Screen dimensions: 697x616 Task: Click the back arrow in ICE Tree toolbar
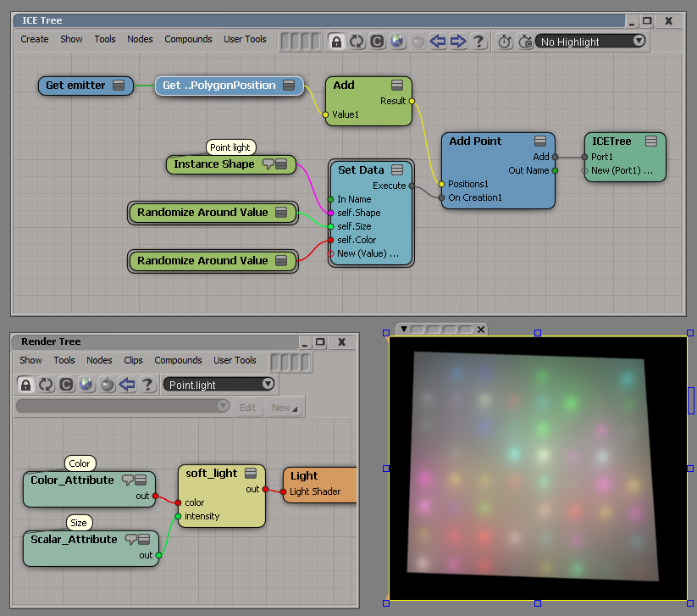pyautogui.click(x=438, y=41)
